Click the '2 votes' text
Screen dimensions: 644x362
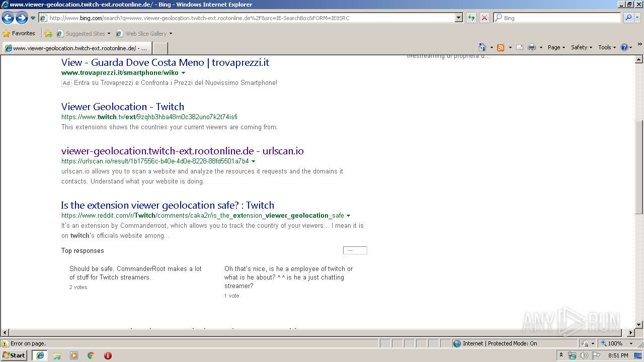point(78,287)
